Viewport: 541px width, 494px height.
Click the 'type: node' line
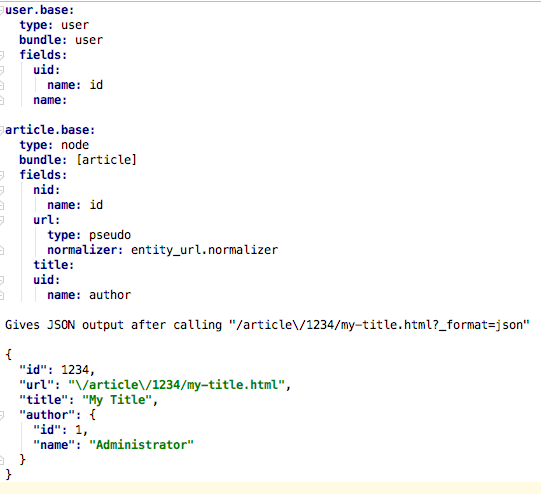[x=54, y=145]
